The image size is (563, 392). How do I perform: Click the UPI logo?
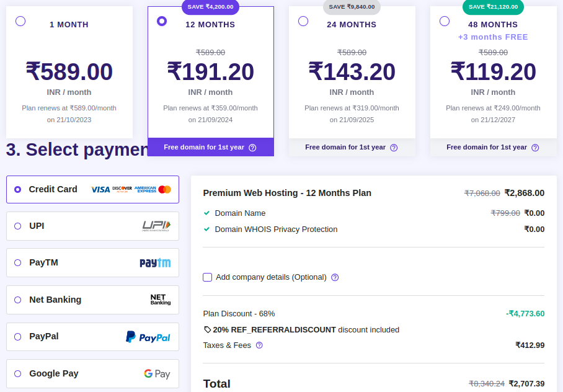pos(156,226)
